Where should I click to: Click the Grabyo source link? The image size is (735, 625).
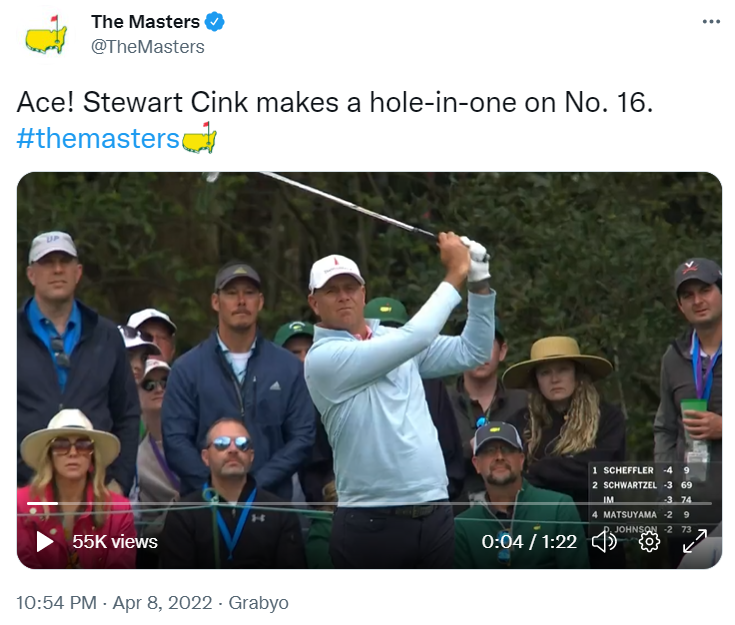point(258,603)
